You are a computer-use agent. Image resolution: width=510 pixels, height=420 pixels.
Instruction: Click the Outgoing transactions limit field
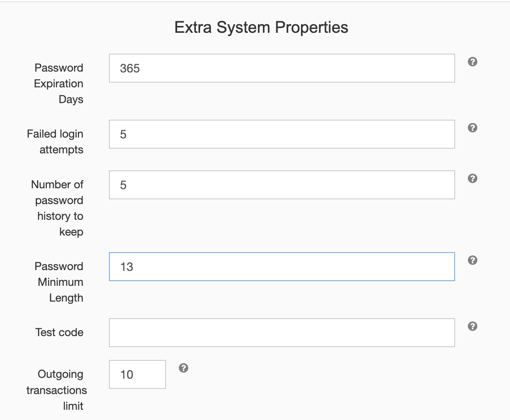click(x=137, y=374)
